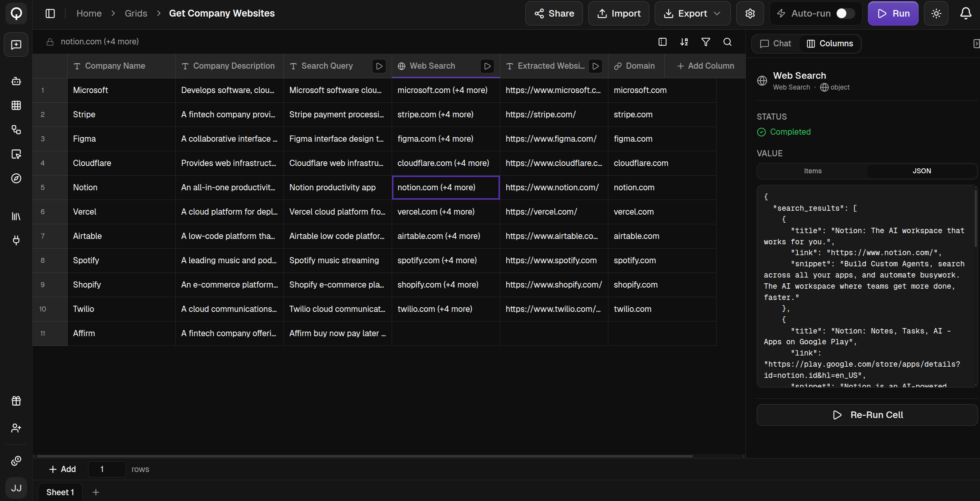Select the Spotify music streaming cell
This screenshot has height=501, width=980.
point(338,261)
